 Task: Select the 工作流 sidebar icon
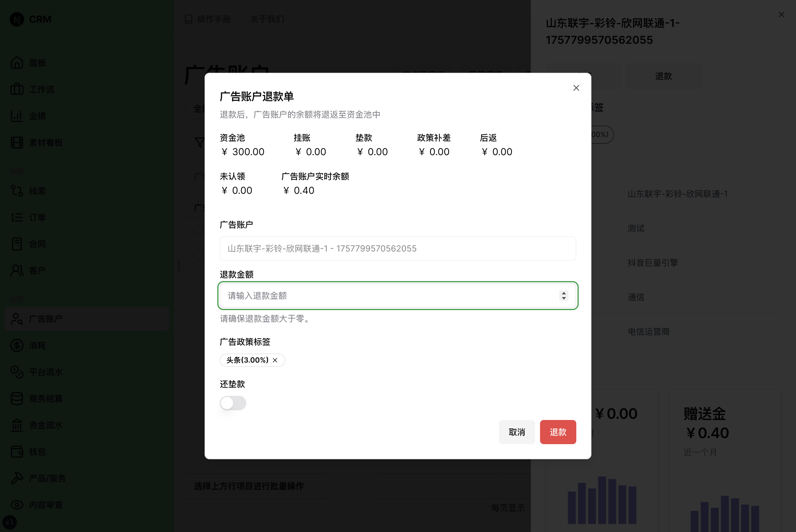[x=41, y=89]
